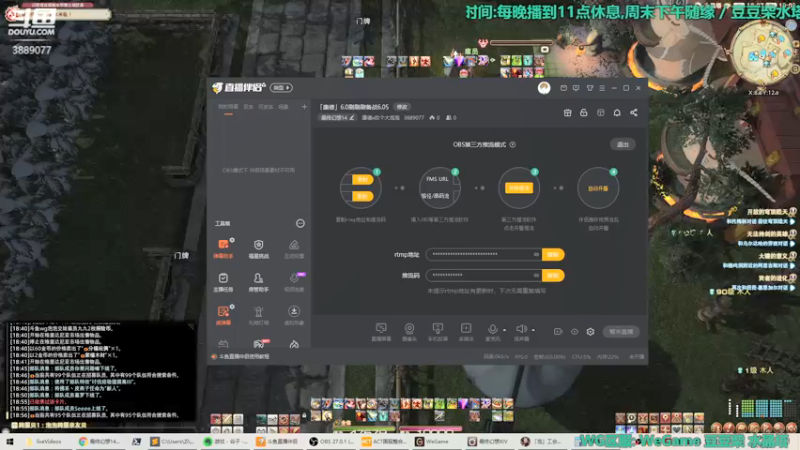Click the share icon in room header

[x=634, y=113]
